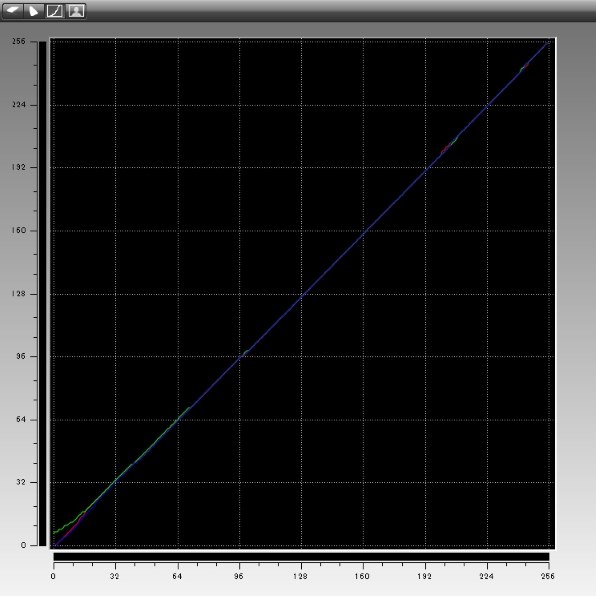Switch to the tone curve view icon
Screen dimensions: 596x596
55,11
